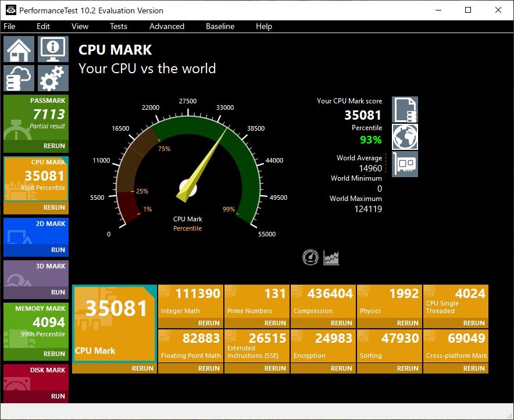Screen dimensions: 514x420
Task: Open settings gears icon
Action: tap(53, 78)
